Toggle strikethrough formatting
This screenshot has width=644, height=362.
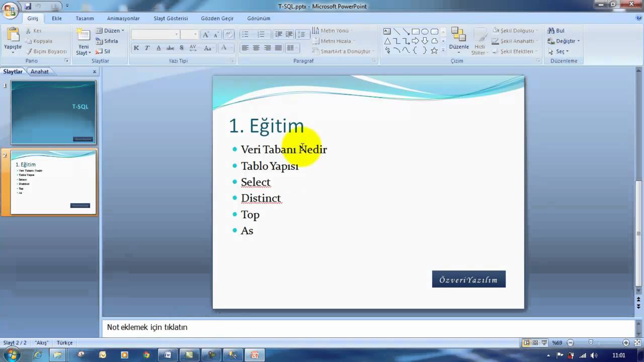(170, 48)
